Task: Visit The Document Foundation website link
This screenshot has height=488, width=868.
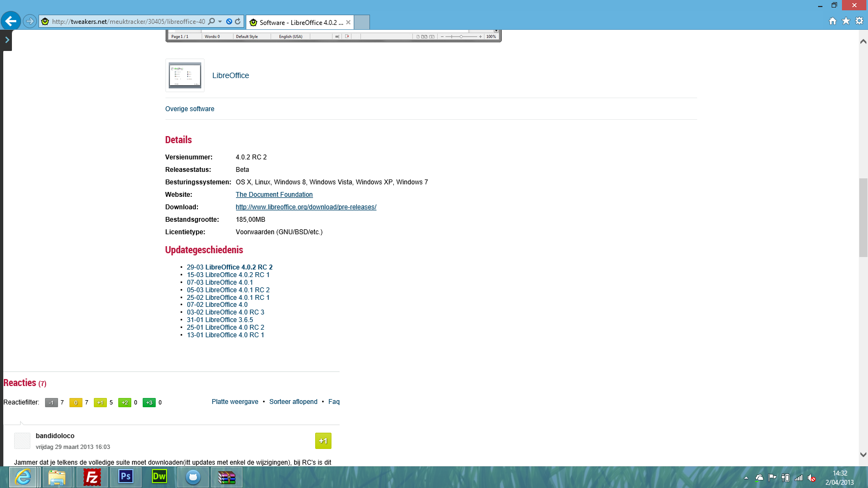Action: click(x=274, y=195)
